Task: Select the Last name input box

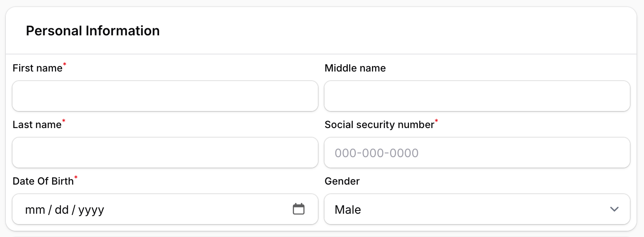Action: [x=165, y=153]
